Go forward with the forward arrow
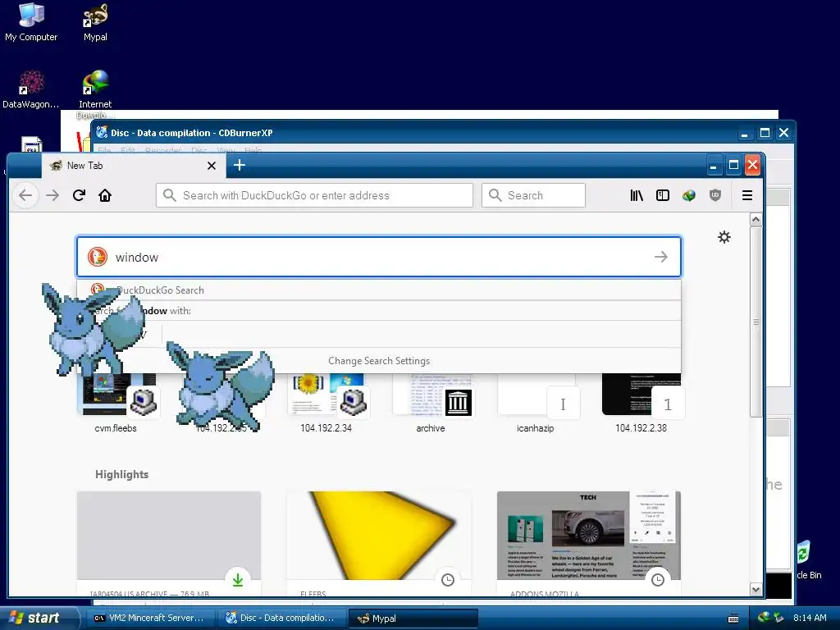Screen dimensions: 840x630 click(52, 195)
